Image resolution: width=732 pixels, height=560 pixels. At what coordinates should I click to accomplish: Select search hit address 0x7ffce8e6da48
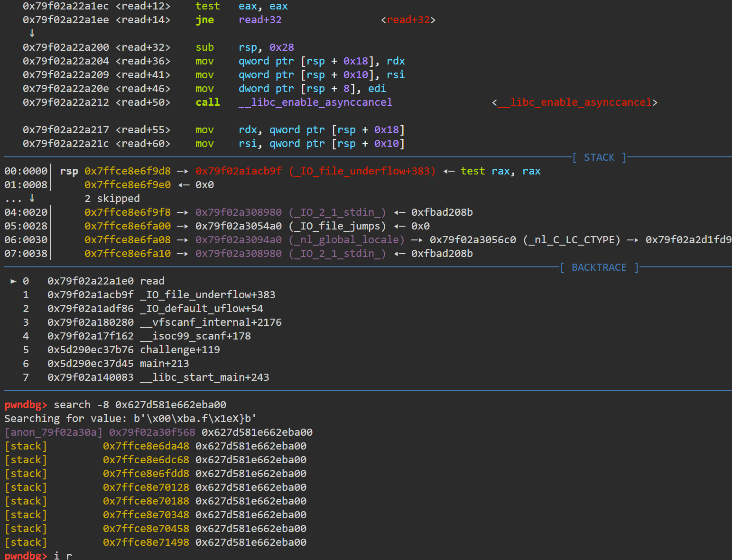point(146,446)
